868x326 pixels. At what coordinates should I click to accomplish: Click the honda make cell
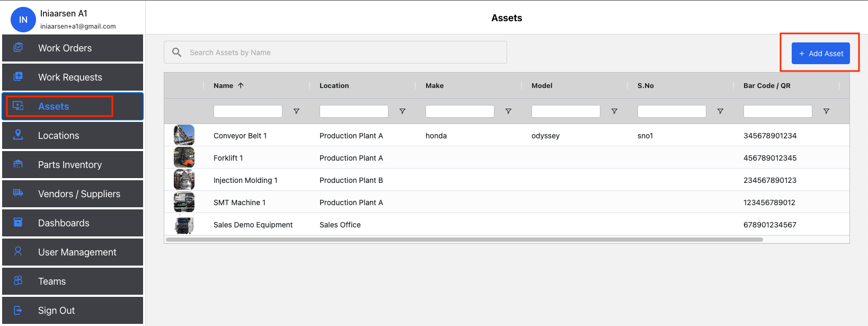pos(436,136)
